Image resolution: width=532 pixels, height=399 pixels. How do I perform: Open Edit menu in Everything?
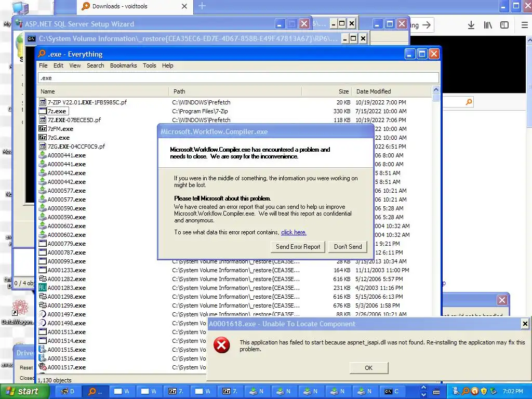pyautogui.click(x=58, y=65)
